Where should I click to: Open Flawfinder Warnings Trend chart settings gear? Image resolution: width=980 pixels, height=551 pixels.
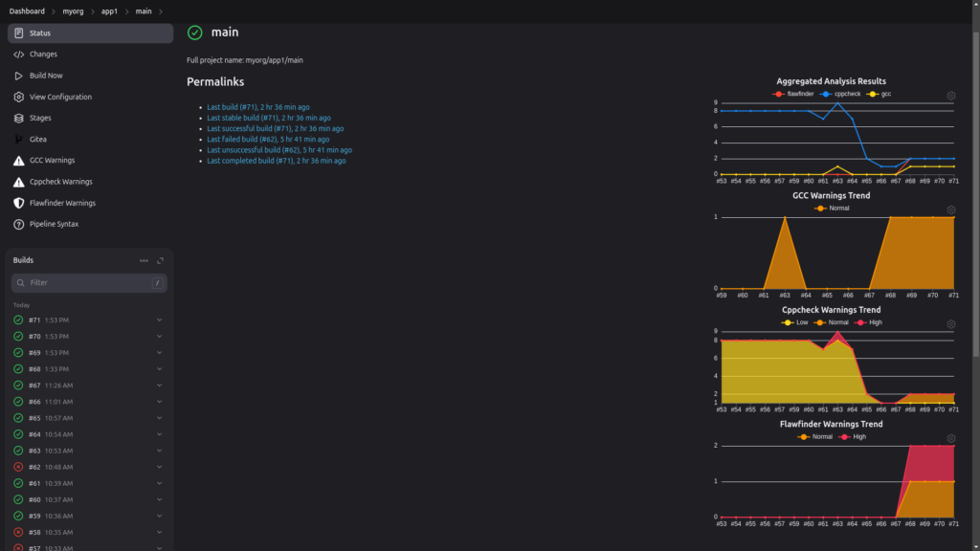tap(951, 438)
